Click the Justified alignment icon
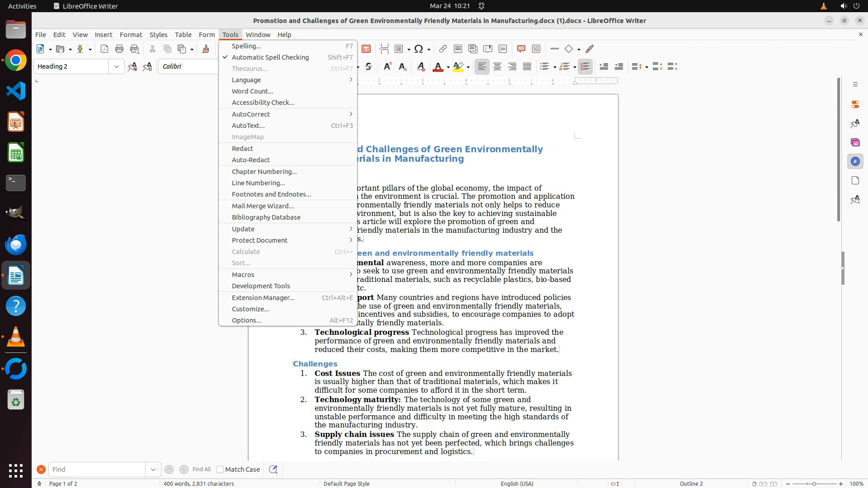This screenshot has height=488, width=868. click(527, 66)
